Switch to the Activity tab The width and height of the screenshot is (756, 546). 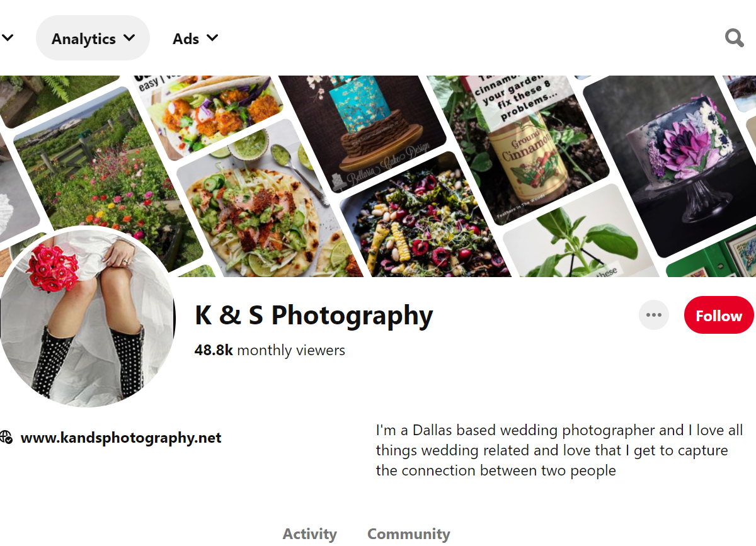pos(309,534)
